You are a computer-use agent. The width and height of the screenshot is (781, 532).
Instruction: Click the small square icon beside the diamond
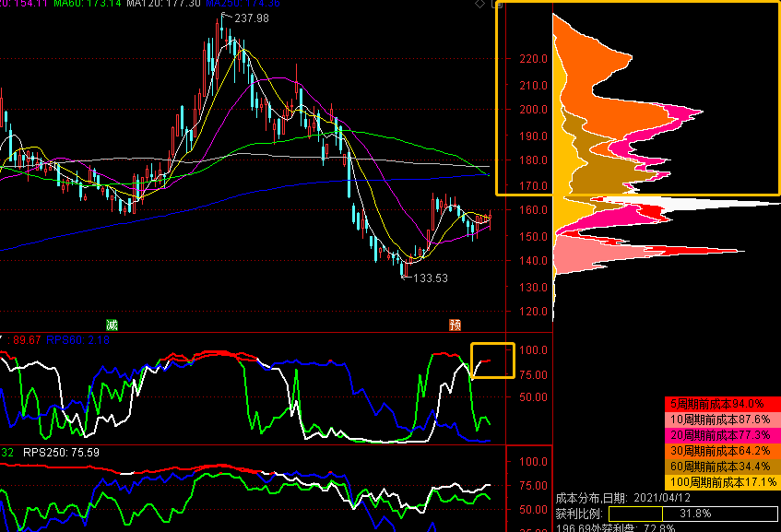click(x=493, y=5)
